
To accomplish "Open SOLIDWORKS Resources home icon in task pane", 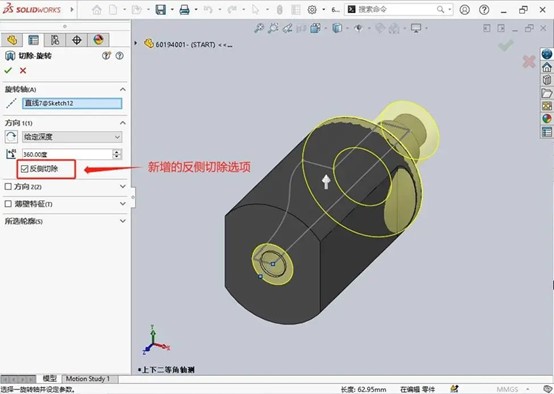I will click(547, 67).
